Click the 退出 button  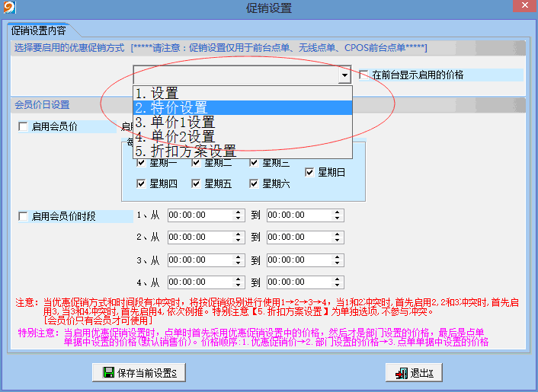click(414, 373)
